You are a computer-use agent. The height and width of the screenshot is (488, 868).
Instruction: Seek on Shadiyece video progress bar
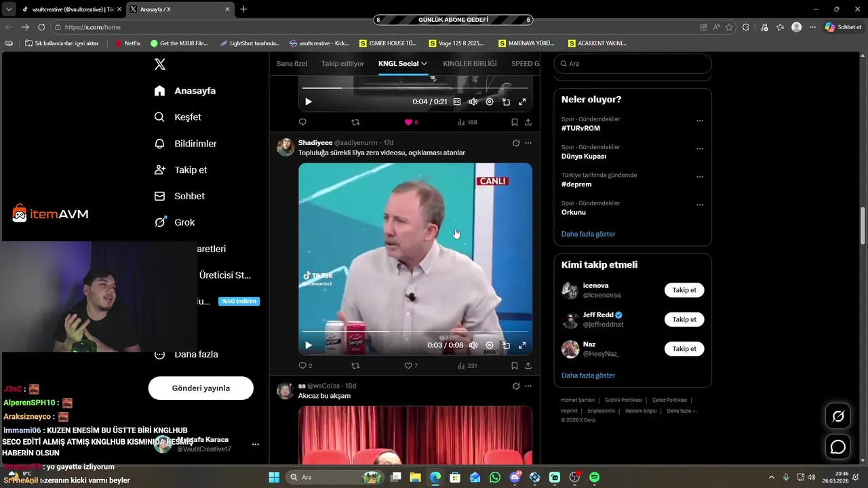coord(415,331)
